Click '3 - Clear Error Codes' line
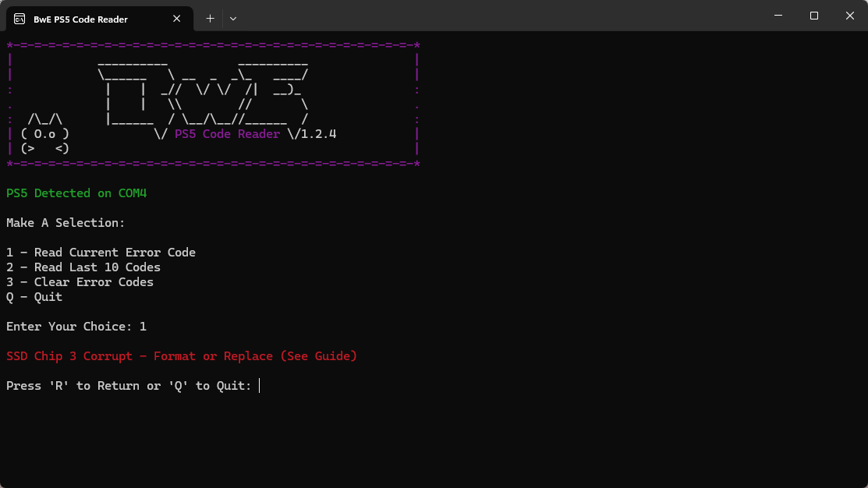The height and width of the screenshot is (488, 868). click(x=80, y=282)
